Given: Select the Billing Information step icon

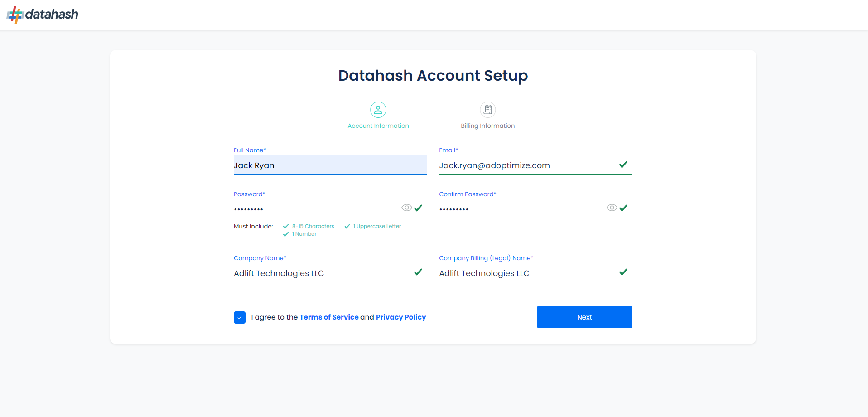Looking at the screenshot, I should point(488,110).
